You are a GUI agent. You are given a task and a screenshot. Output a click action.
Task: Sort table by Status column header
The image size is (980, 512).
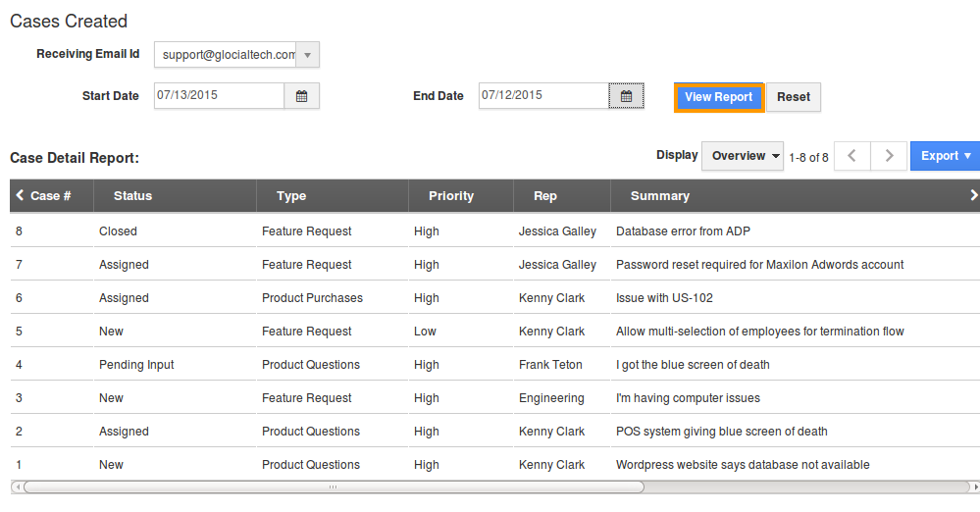[x=133, y=195]
